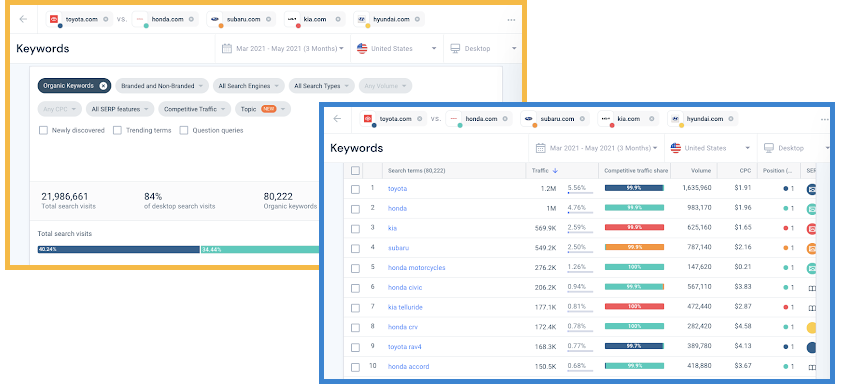The height and width of the screenshot is (386, 841).
Task: Check the toyota keyword row
Action: tap(355, 189)
